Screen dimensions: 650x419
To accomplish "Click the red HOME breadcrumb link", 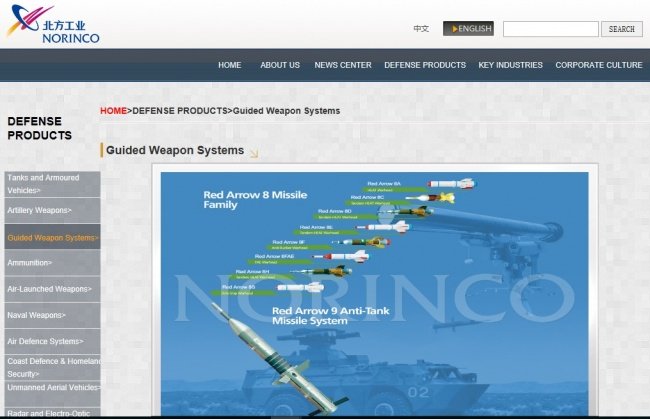I will (x=113, y=111).
